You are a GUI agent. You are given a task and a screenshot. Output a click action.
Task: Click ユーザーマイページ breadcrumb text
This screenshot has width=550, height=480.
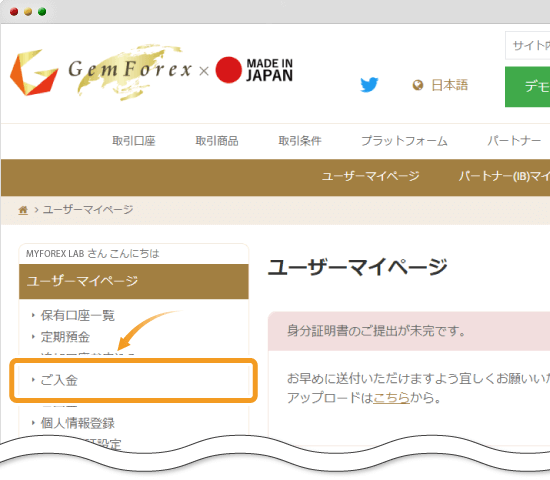[x=88, y=210]
